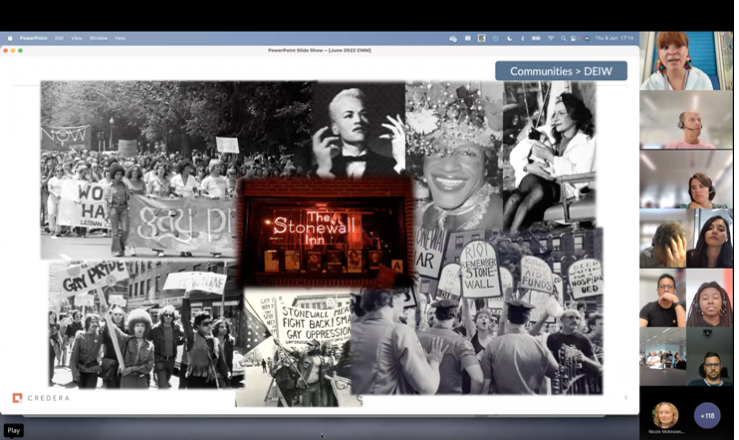Open the Edit menu
Viewport: 739px width, 440px height.
pyautogui.click(x=59, y=38)
